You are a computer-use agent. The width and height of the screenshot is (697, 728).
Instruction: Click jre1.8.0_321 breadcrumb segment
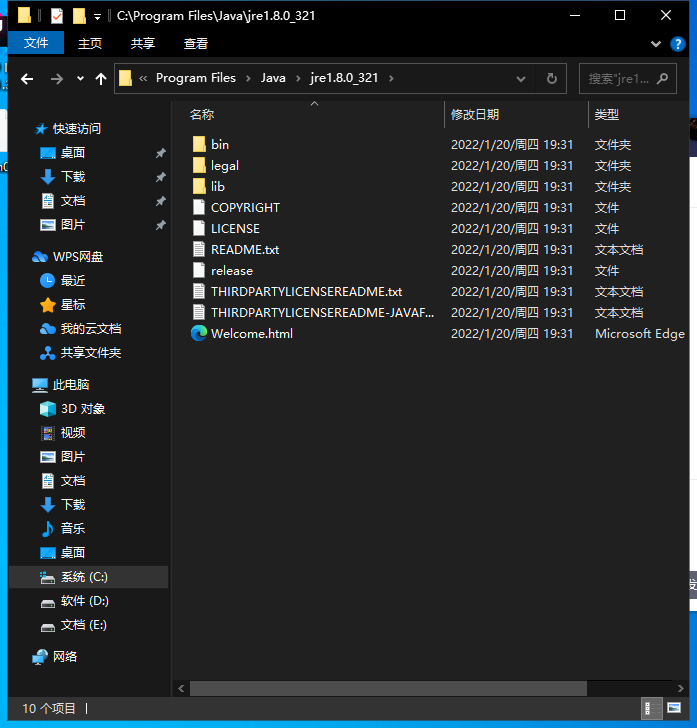pos(344,78)
